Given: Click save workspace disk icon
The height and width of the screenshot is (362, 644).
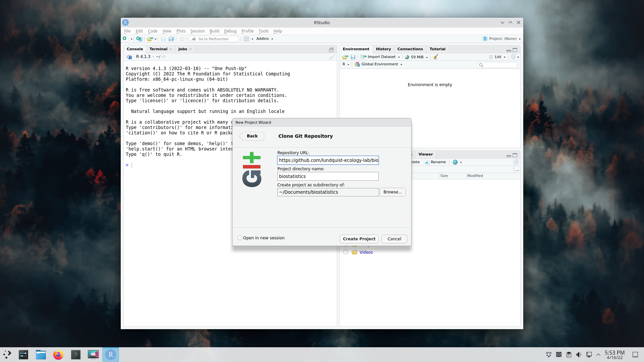Looking at the screenshot, I should (353, 57).
